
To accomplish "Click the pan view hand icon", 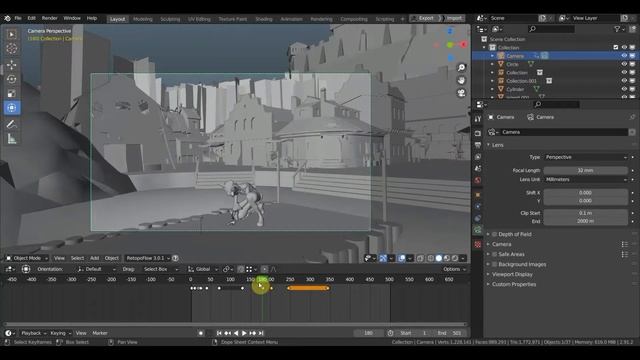I will (461, 80).
